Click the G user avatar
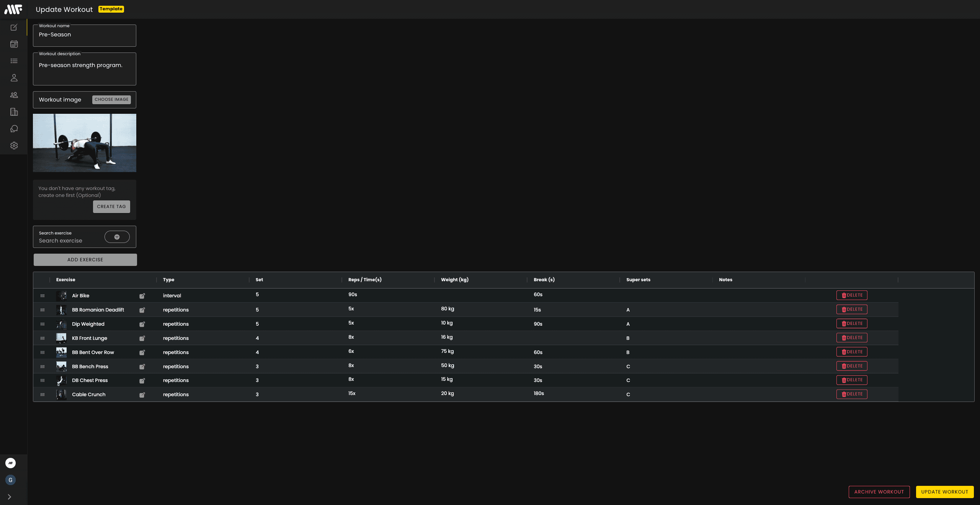The height and width of the screenshot is (505, 980). (10, 480)
